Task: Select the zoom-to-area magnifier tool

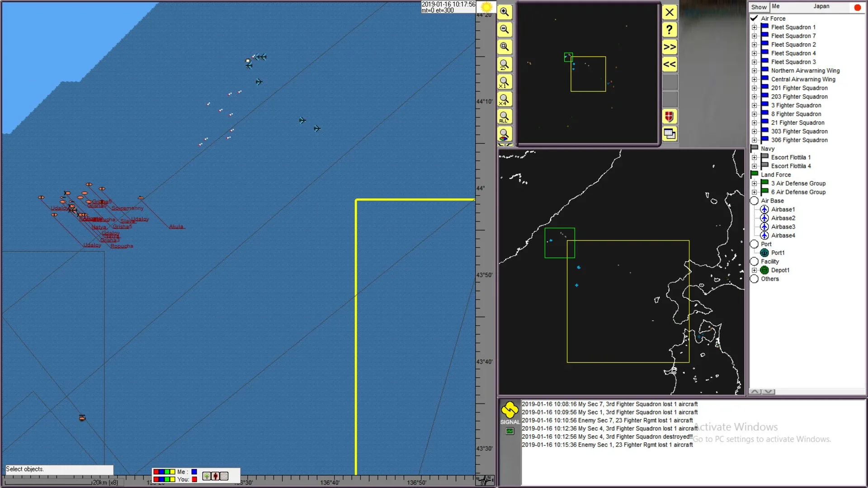Action: [504, 47]
